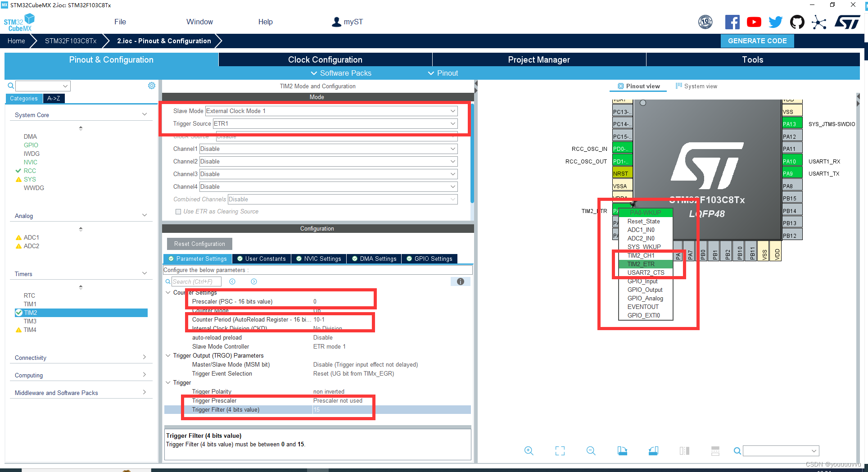The image size is (868, 472).
Task: Click the ST logo icon
Action: click(x=847, y=22)
